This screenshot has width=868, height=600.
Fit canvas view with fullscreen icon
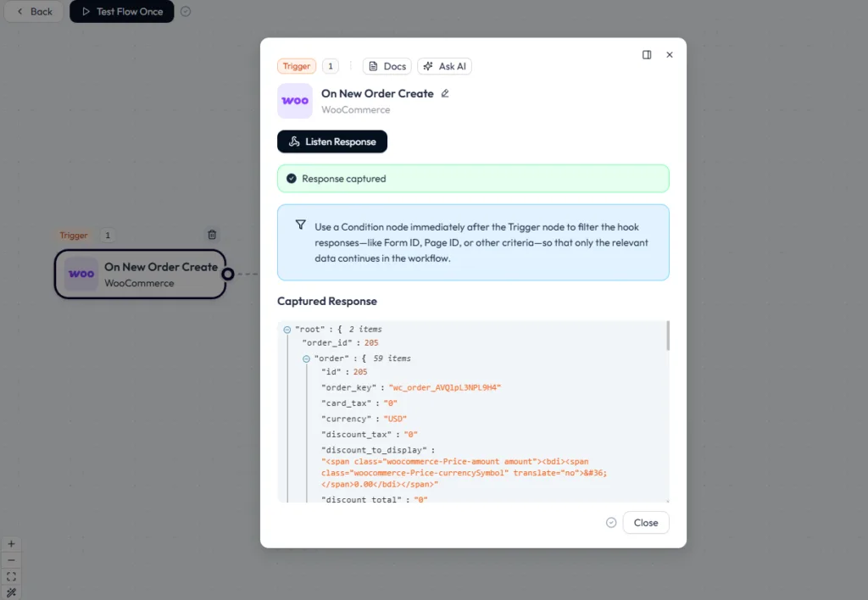[x=11, y=576]
